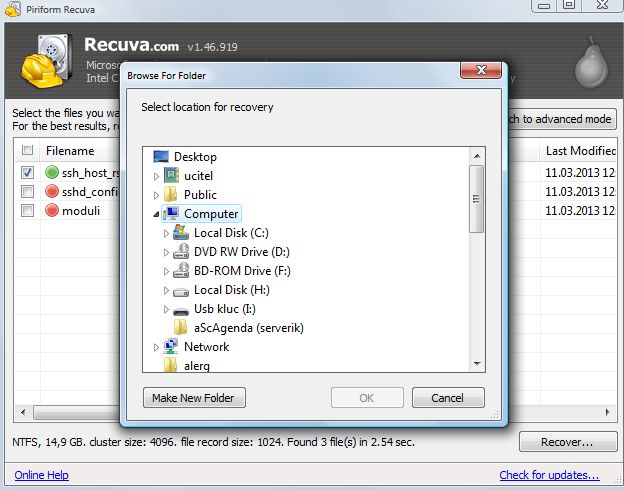Click the Network icon in tree
624x490 pixels.
pyautogui.click(x=171, y=346)
